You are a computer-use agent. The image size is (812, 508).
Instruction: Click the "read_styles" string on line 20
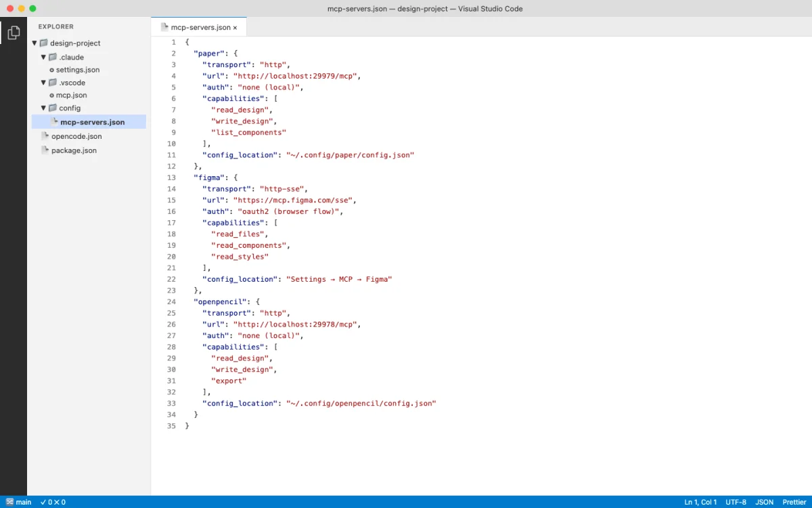pos(240,257)
